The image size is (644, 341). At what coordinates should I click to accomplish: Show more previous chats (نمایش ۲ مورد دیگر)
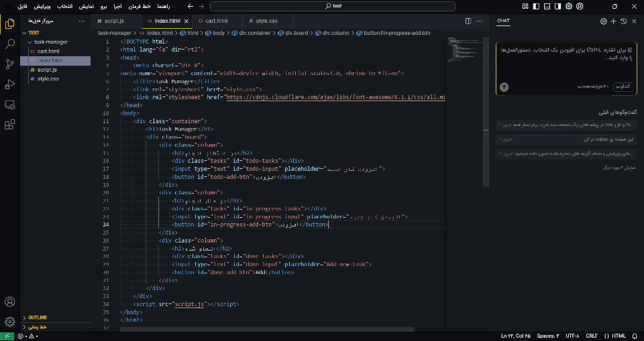[619, 168]
